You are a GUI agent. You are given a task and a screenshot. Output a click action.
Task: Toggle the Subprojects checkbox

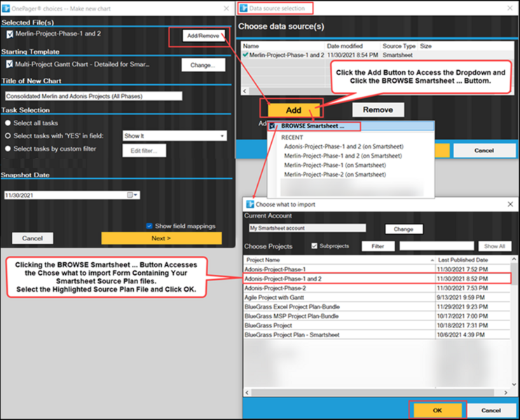coord(315,246)
